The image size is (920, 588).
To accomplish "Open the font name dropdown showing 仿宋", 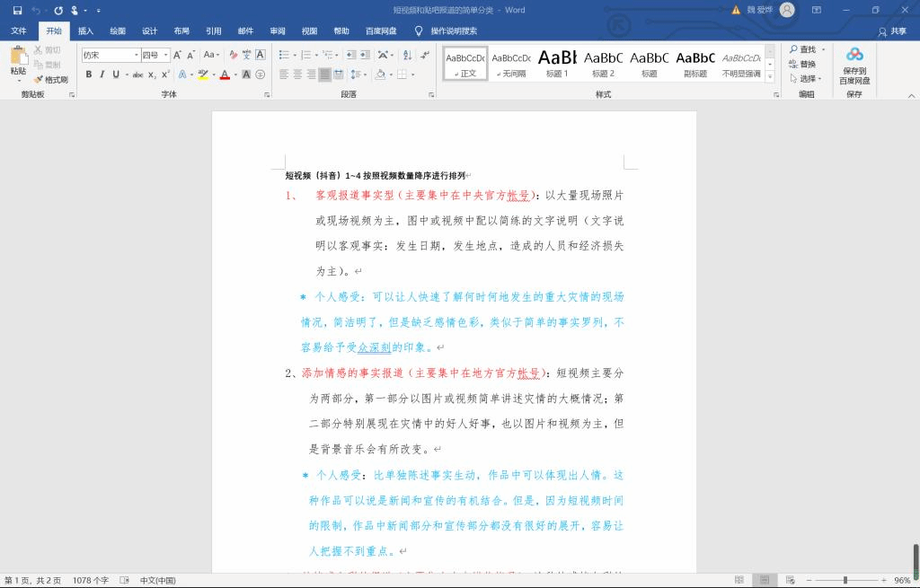I will [111, 55].
